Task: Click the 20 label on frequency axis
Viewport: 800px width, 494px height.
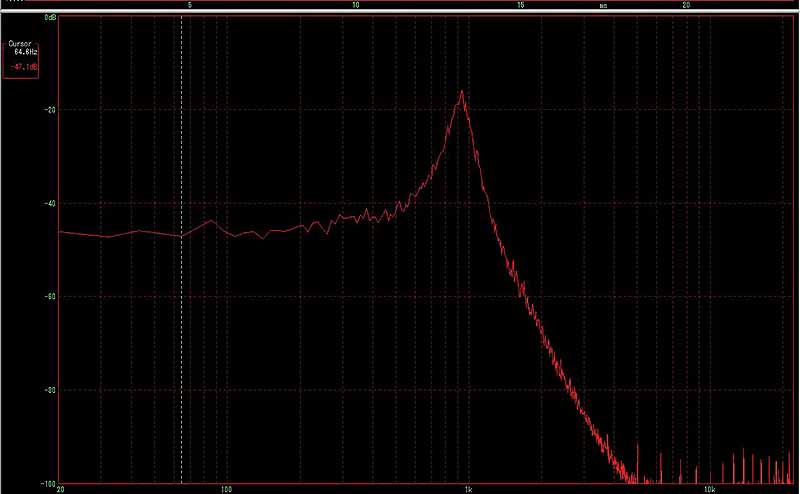Action: pos(61,489)
